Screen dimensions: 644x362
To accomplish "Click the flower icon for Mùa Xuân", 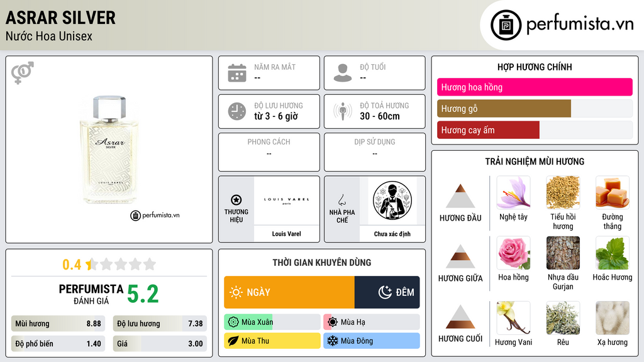I will coord(233,322).
